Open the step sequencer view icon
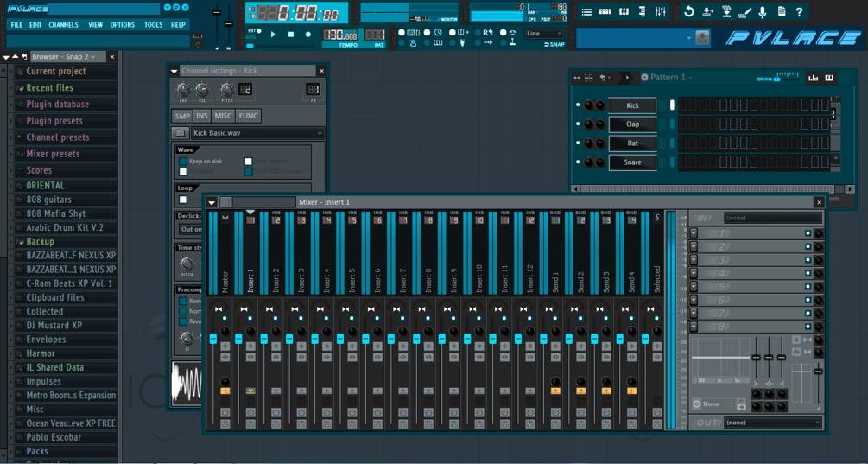Viewport: 868px width, 464px height. click(x=605, y=11)
